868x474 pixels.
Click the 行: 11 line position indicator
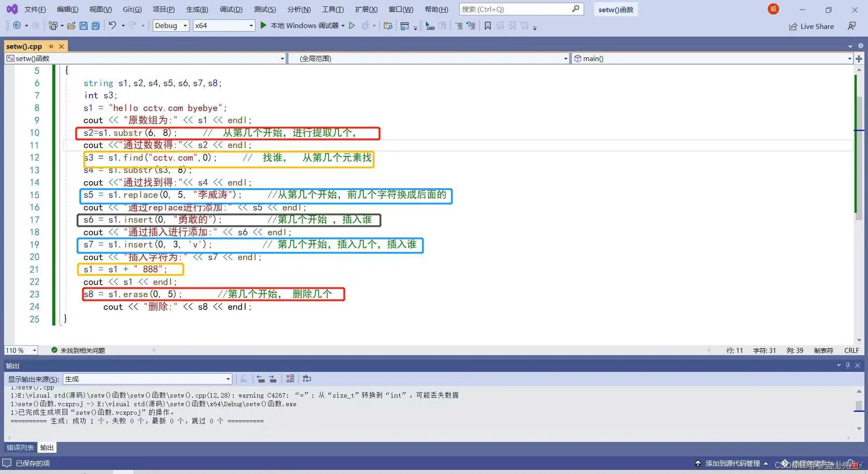coord(735,350)
